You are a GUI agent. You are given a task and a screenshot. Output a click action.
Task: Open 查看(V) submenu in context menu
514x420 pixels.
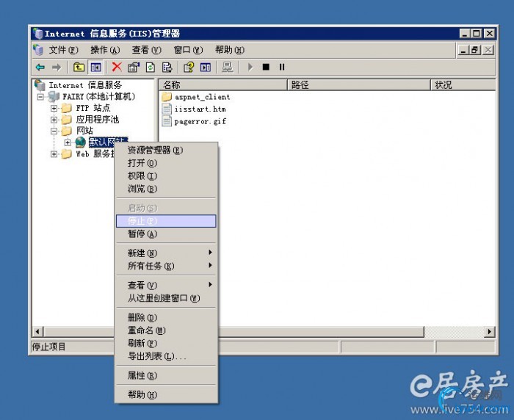pyautogui.click(x=166, y=285)
